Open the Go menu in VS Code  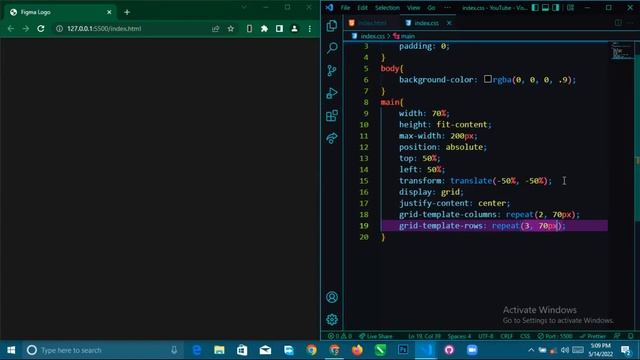(431, 8)
